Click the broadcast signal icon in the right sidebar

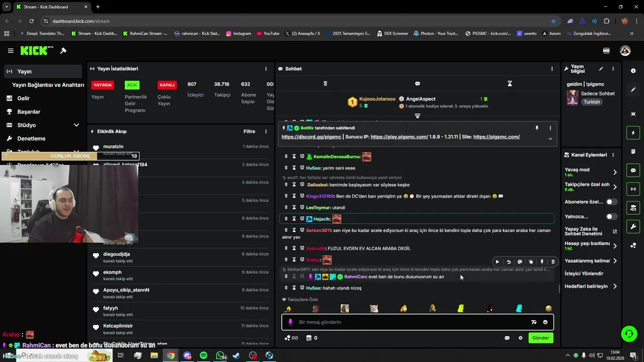pos(633,189)
